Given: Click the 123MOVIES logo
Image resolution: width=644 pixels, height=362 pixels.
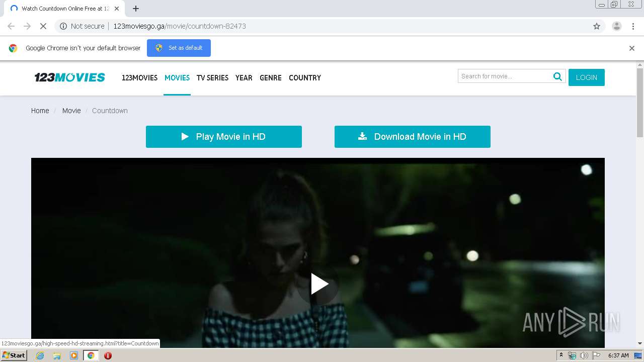Looking at the screenshot, I should [x=69, y=77].
